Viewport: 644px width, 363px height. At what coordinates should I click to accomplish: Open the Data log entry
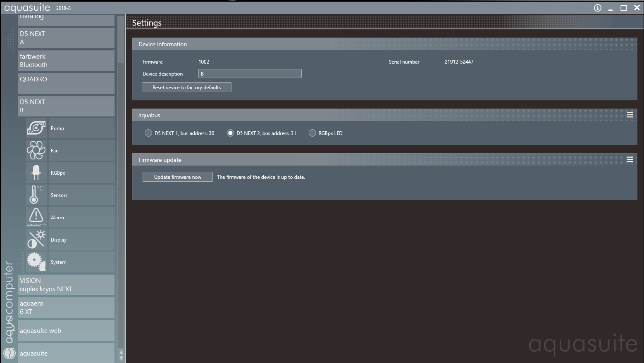coord(66,20)
